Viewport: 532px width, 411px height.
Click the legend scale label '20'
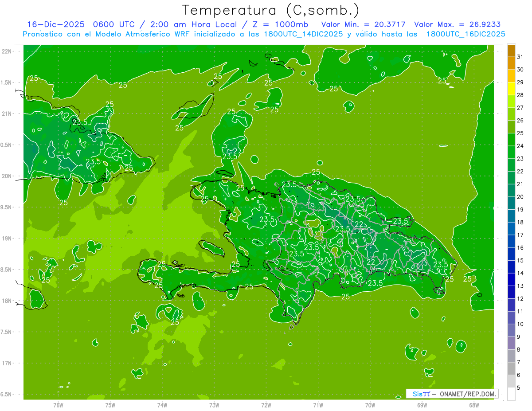pyautogui.click(x=520, y=197)
